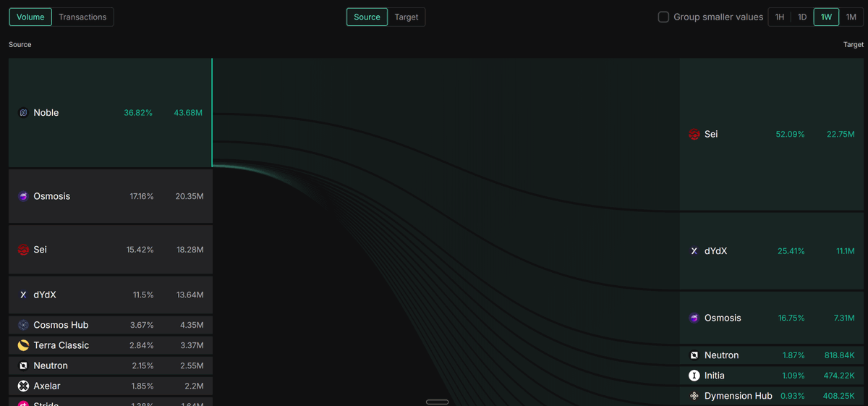Select the Terra Classic source row
The image size is (868, 406).
click(111, 345)
